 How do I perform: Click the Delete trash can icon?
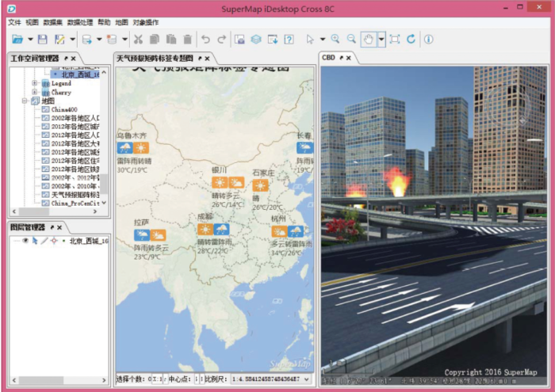188,40
